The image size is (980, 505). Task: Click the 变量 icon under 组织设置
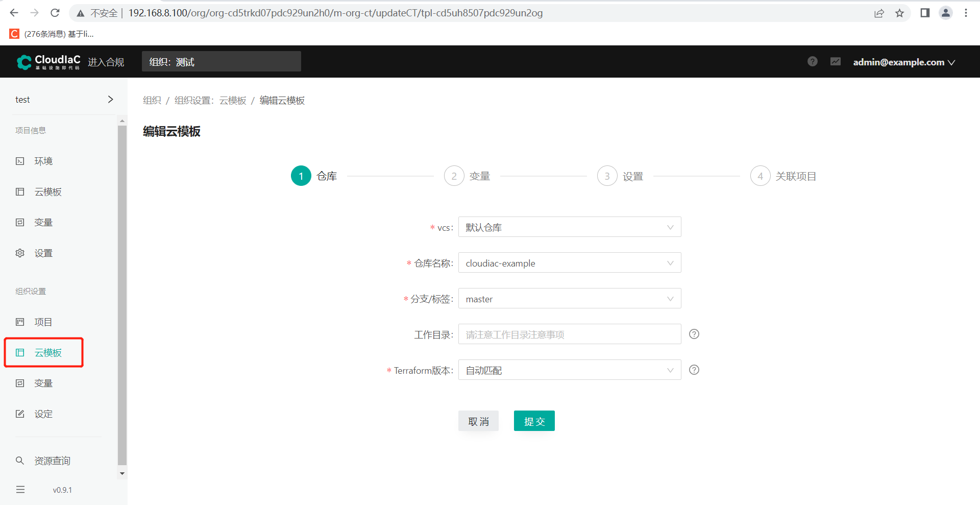[x=19, y=383]
